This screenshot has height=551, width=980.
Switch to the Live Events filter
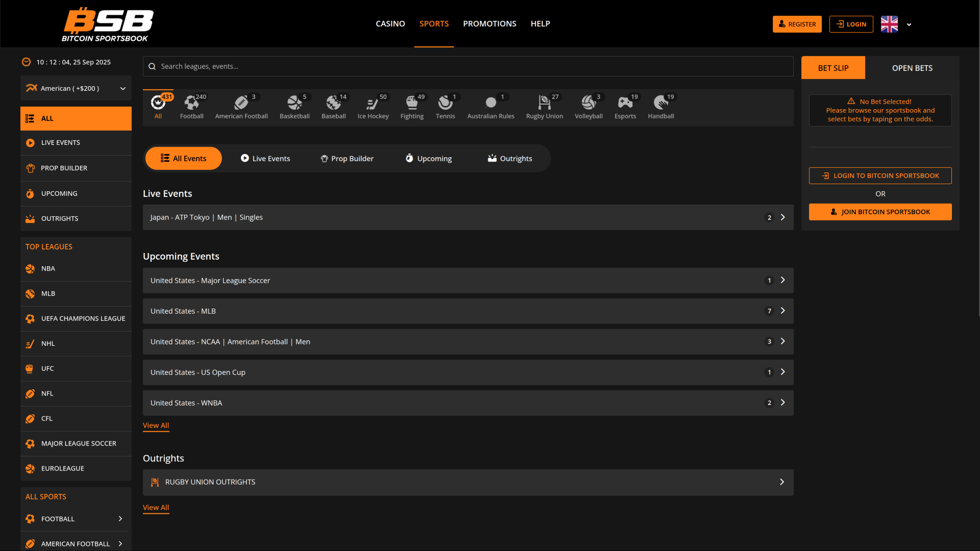click(x=265, y=158)
